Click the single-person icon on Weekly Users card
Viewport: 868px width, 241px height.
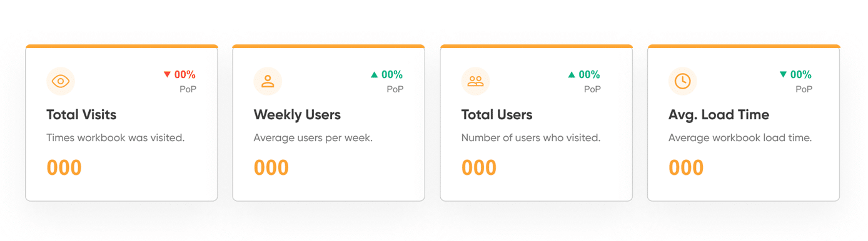[x=268, y=81]
